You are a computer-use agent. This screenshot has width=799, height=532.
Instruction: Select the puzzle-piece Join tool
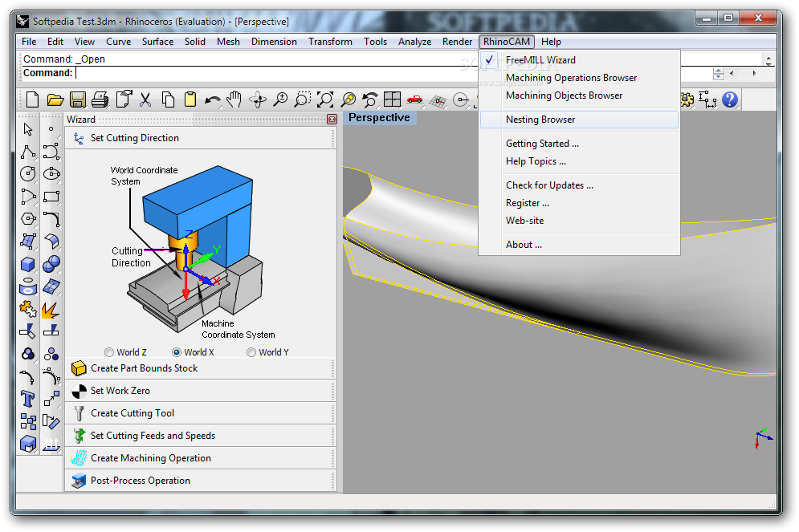[x=28, y=310]
